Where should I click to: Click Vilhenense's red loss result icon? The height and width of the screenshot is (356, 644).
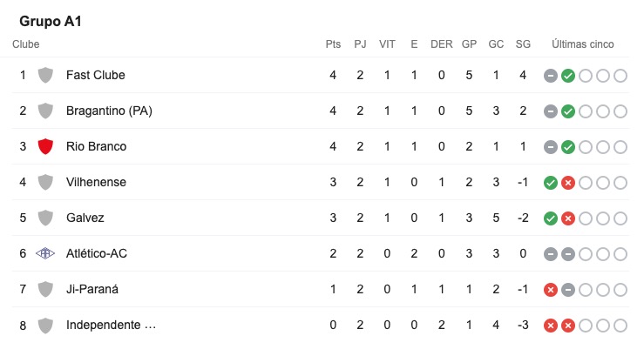coord(568,183)
